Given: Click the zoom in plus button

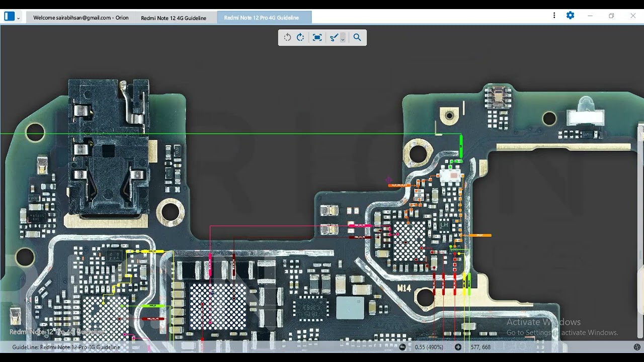Looking at the screenshot, I should coord(458,347).
